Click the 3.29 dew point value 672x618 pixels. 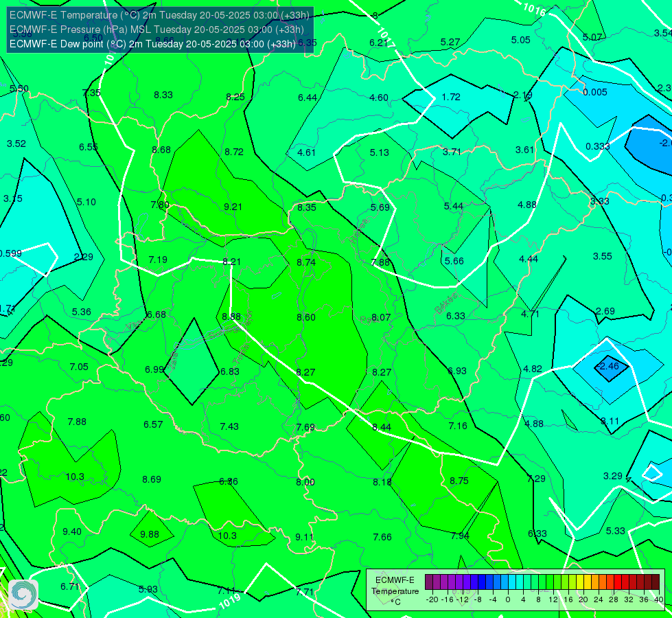[x=613, y=476]
